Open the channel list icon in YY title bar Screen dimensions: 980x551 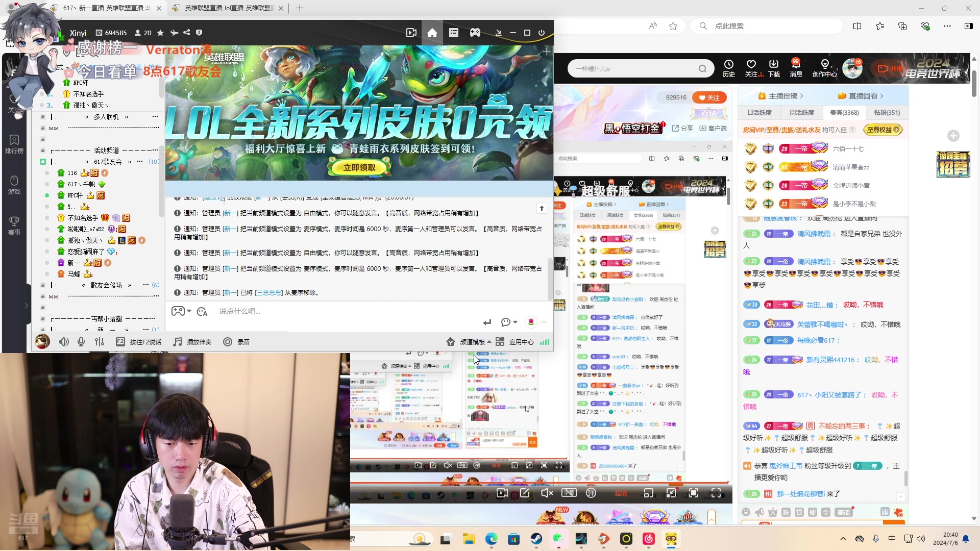pos(453,33)
